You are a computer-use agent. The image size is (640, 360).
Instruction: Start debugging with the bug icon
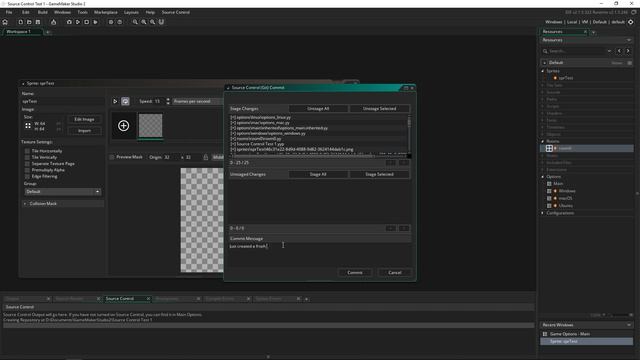click(69, 22)
